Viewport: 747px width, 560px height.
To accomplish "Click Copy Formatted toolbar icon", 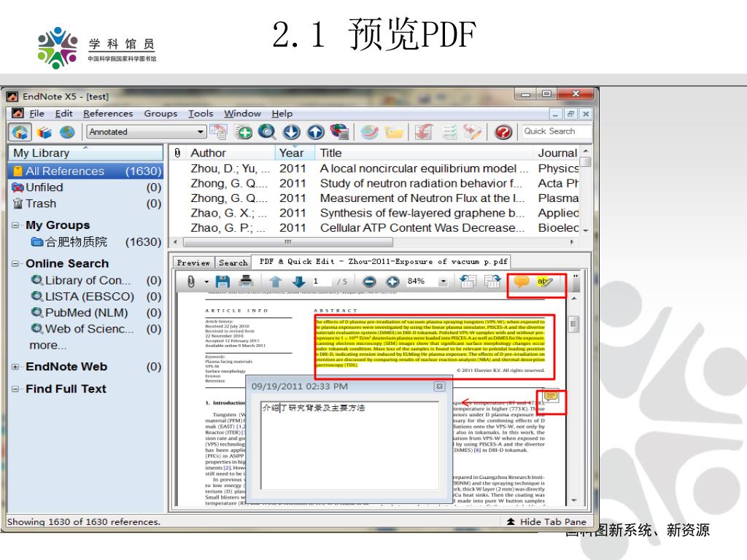I will coord(219,132).
